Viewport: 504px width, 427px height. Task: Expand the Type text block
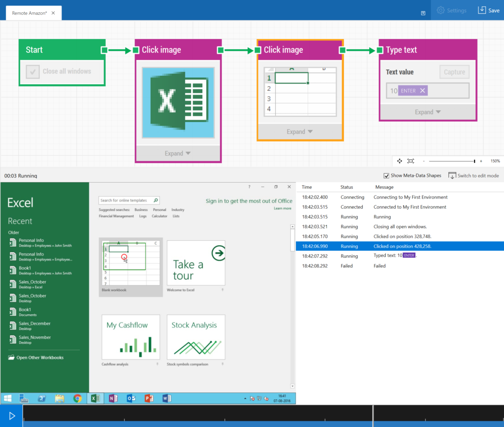click(x=428, y=112)
